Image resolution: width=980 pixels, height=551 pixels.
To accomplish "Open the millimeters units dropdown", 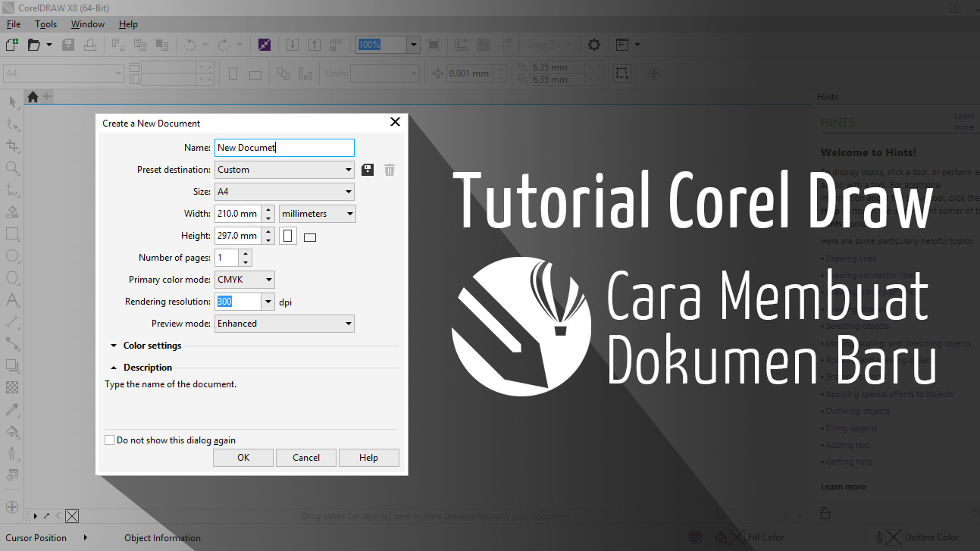I will pos(318,214).
